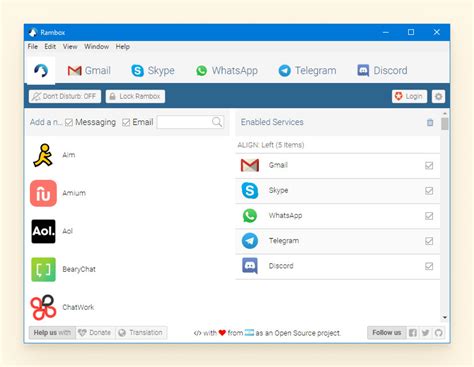Switch to the Discord tab
This screenshot has width=474, height=367.
pos(382,71)
